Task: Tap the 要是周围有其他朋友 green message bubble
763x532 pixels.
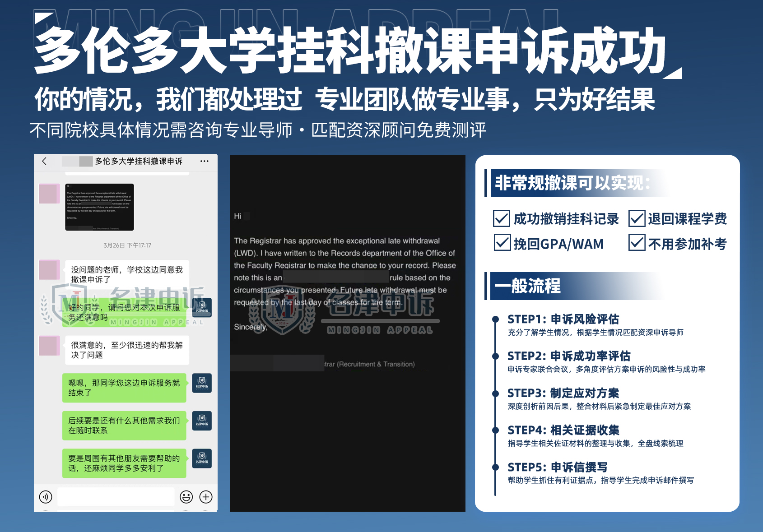Action: [x=124, y=463]
